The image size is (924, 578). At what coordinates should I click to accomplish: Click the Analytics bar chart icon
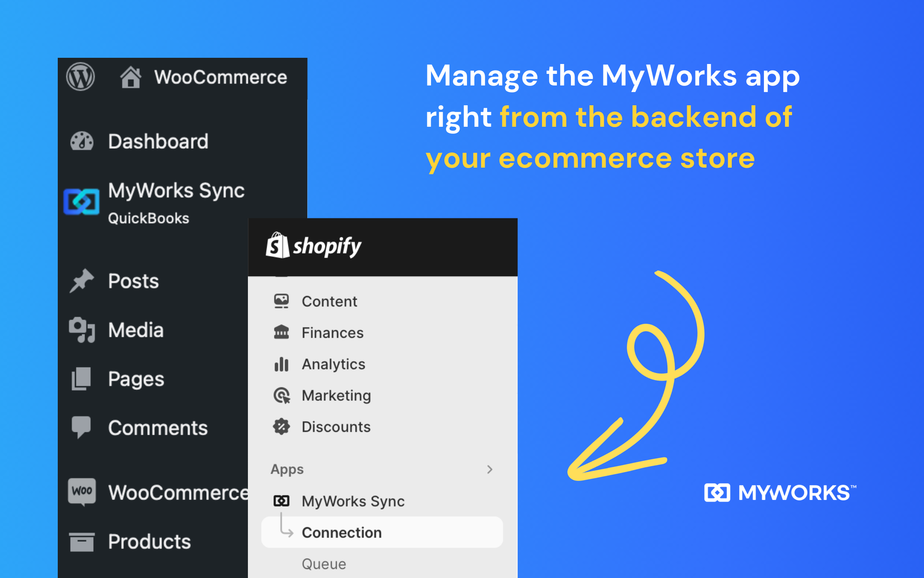coord(281,364)
